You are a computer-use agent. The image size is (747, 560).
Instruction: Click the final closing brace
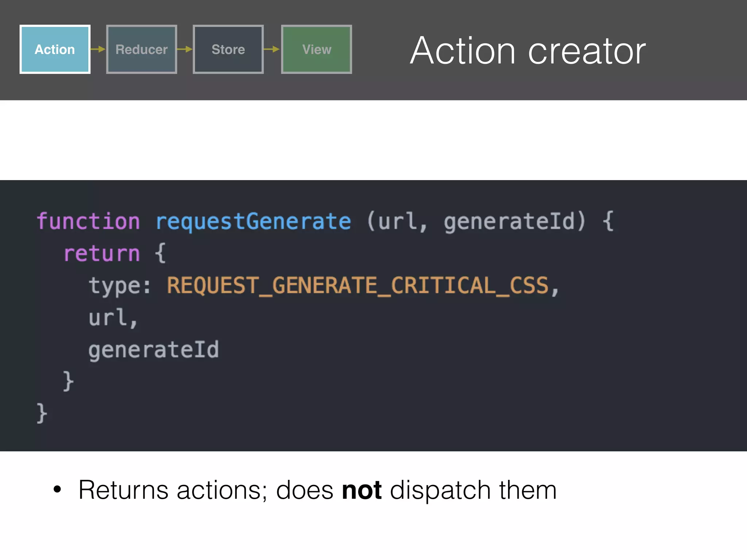pyautogui.click(x=42, y=413)
